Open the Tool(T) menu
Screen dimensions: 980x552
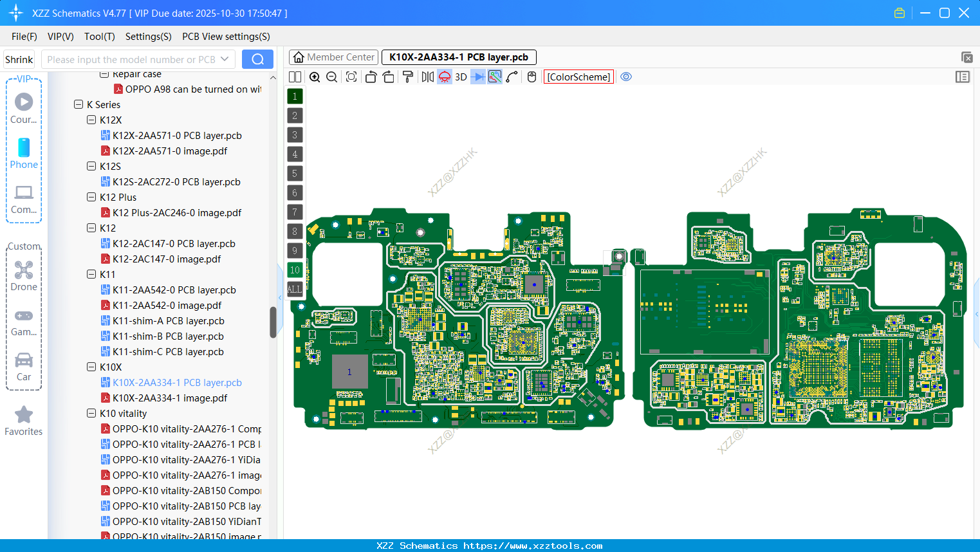pos(100,37)
